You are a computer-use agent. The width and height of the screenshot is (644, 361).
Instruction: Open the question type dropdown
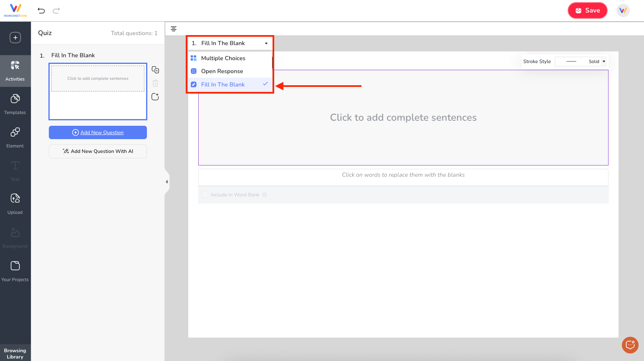tap(266, 43)
